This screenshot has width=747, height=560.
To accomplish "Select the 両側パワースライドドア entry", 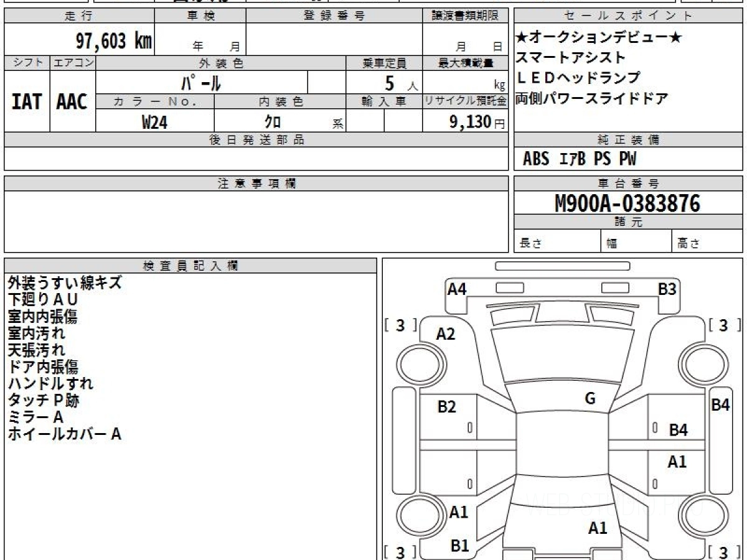I will (592, 98).
